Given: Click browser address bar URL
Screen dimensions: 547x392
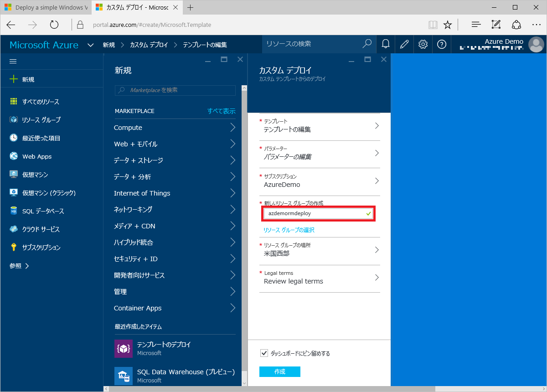Looking at the screenshot, I should (152, 25).
